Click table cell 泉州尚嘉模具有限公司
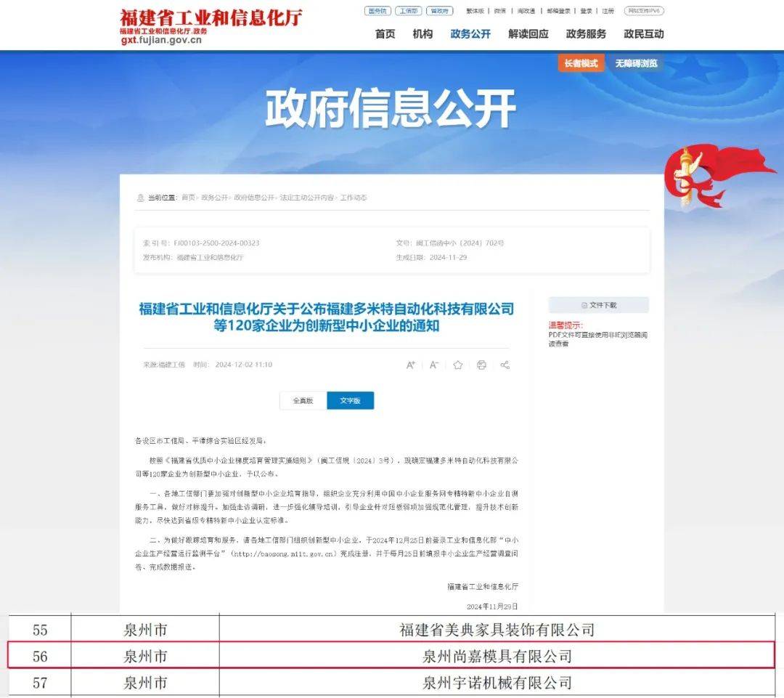 coord(497,657)
